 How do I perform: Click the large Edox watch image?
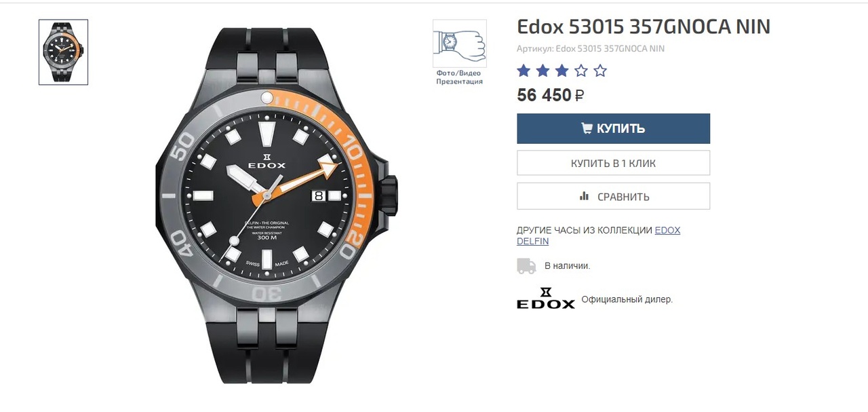coord(272,204)
